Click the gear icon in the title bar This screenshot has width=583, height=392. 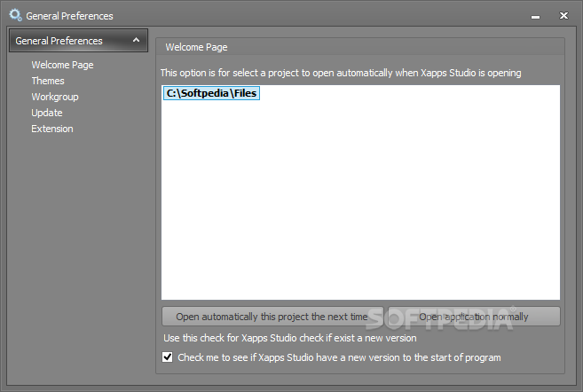point(15,15)
